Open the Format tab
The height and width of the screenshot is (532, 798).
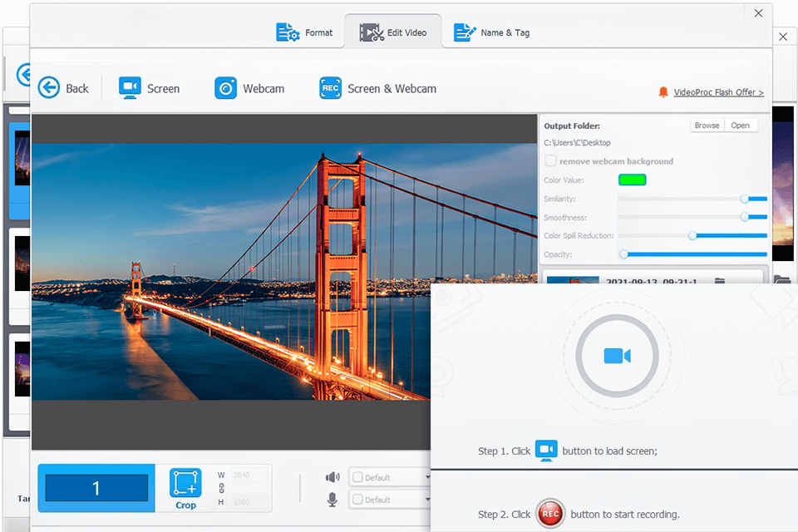click(304, 32)
